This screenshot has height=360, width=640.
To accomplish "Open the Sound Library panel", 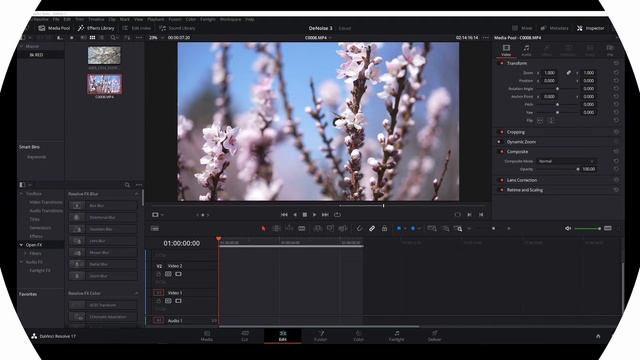I will pos(177,28).
